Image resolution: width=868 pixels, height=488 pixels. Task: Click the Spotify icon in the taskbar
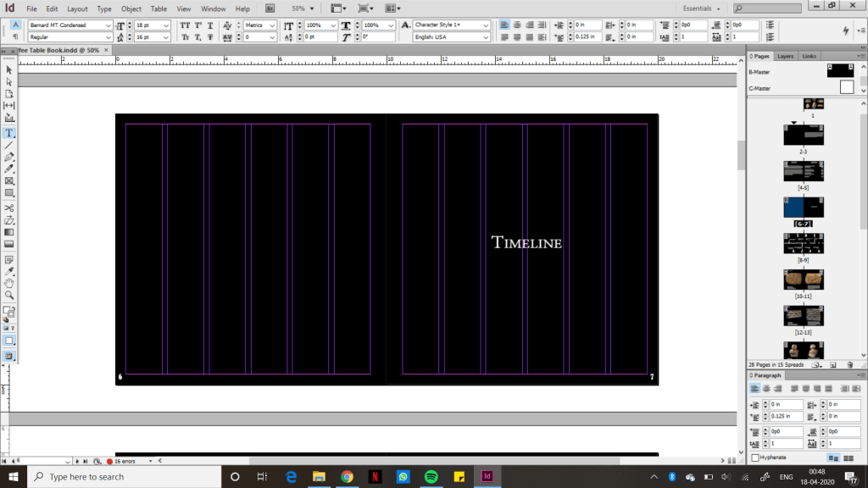coord(430,476)
